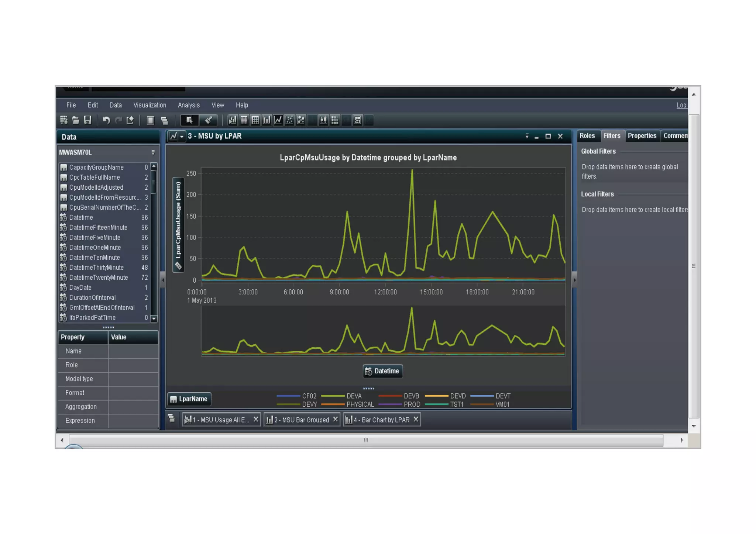756x534 pixels.
Task: Select the line chart visualization icon
Action: (x=278, y=120)
